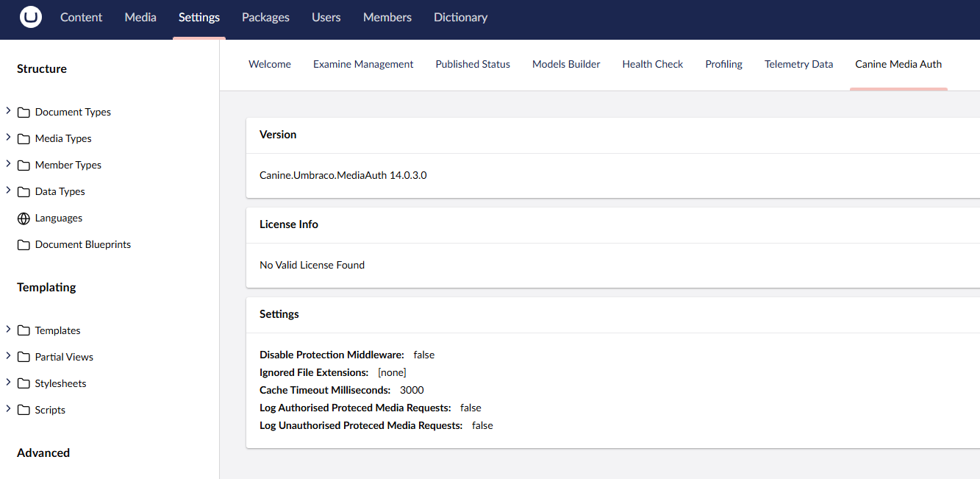Click the Templating section heading
The height and width of the screenshot is (479, 980).
pyautogui.click(x=46, y=288)
